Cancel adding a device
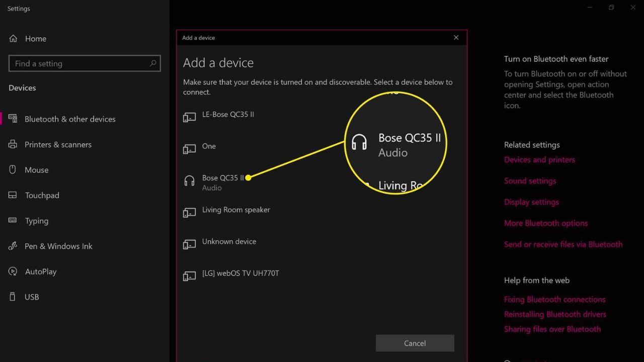This screenshot has width=644, height=362. [x=415, y=343]
